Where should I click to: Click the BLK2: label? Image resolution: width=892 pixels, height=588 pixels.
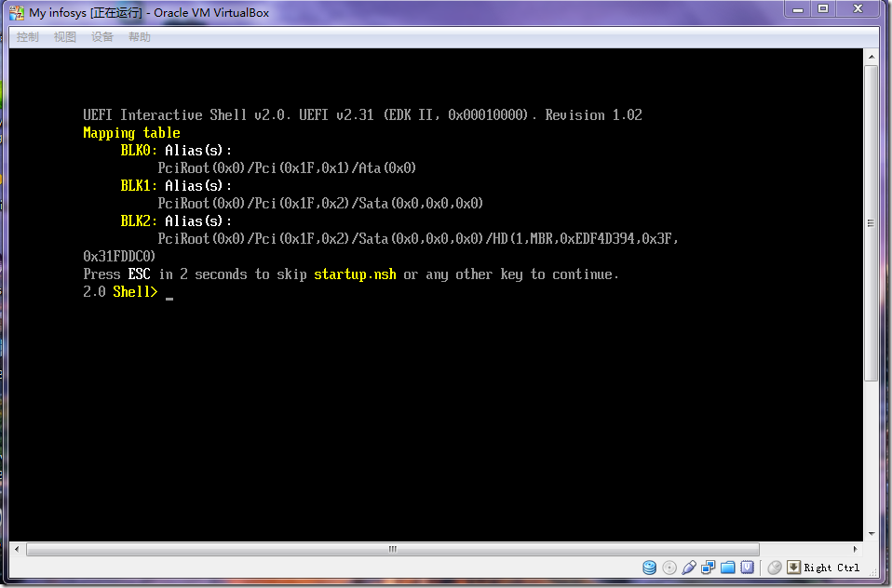click(x=139, y=221)
